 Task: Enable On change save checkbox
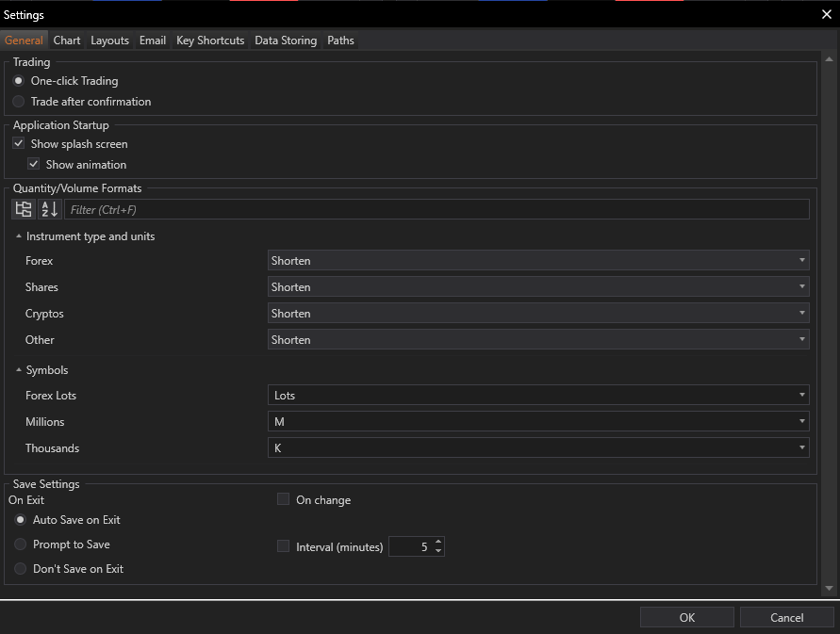(283, 499)
